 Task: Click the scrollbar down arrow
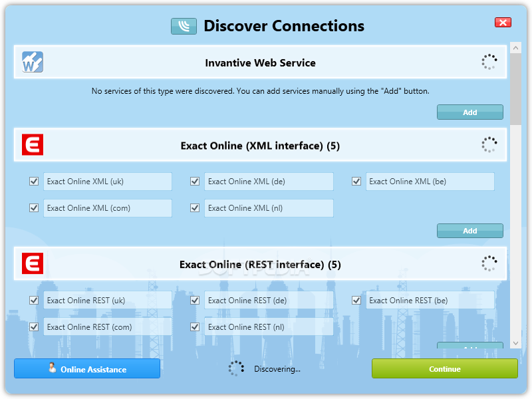point(516,343)
